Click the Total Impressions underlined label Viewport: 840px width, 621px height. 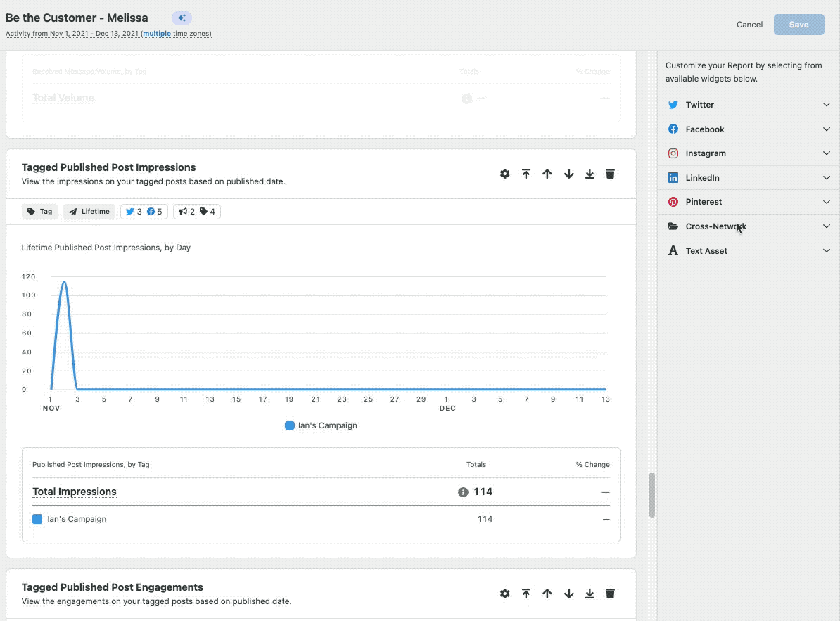(75, 492)
